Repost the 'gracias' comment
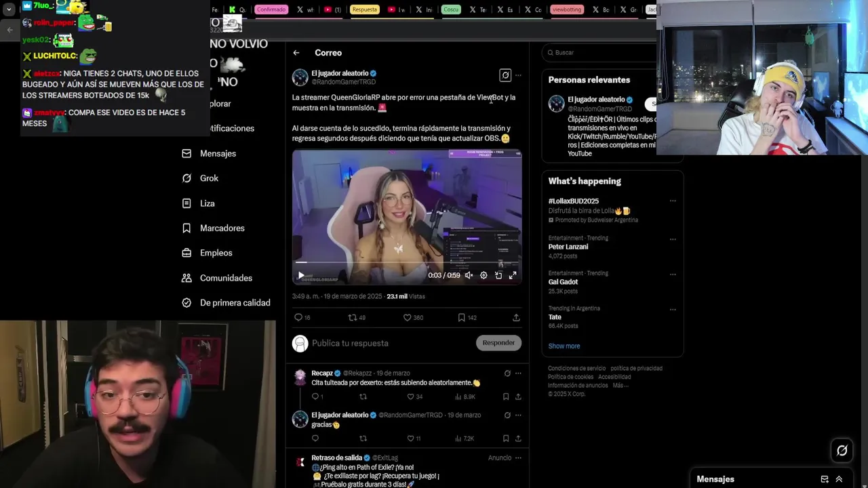The height and width of the screenshot is (488, 868). (363, 439)
